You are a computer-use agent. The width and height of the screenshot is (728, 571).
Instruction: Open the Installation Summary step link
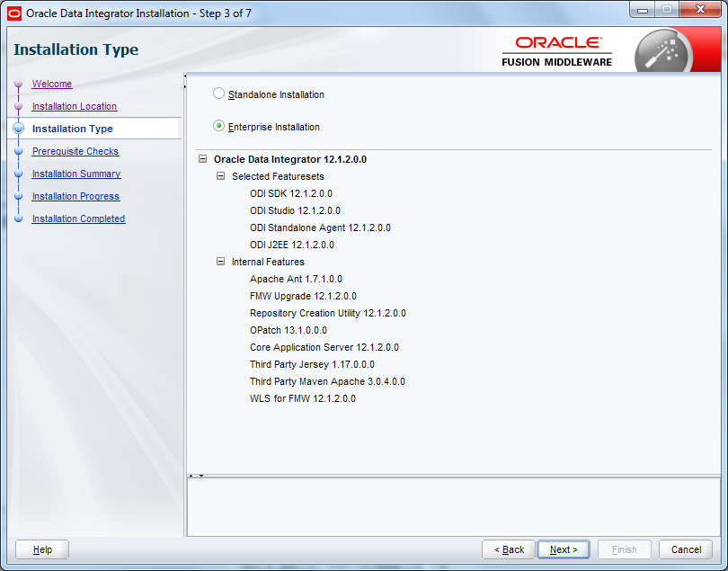tap(76, 174)
